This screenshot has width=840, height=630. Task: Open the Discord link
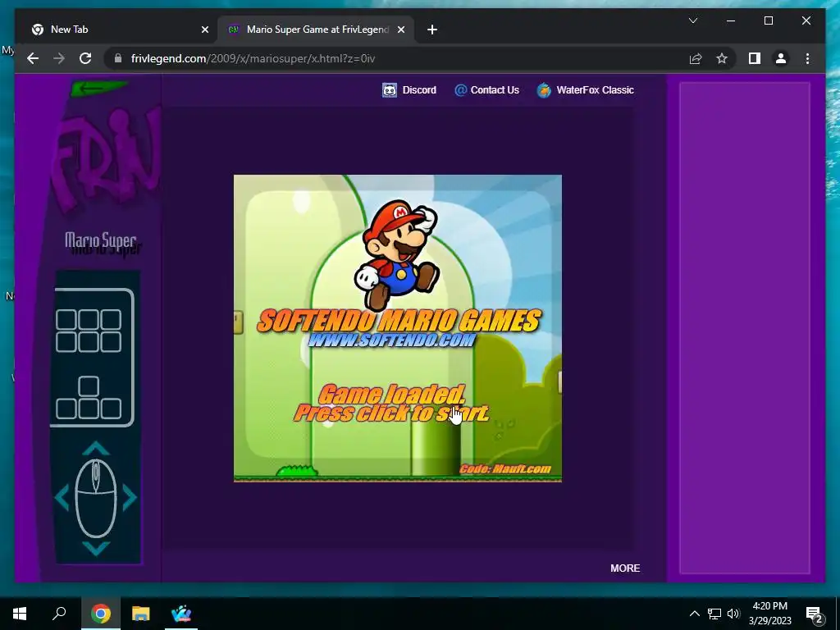pos(419,90)
